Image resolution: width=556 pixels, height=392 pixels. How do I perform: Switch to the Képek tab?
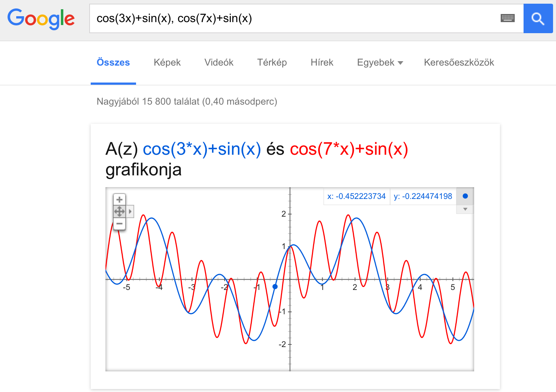point(167,63)
